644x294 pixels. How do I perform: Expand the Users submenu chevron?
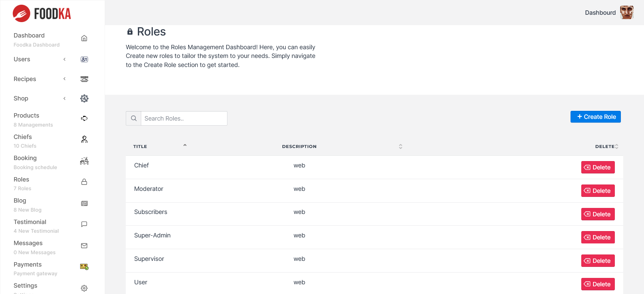[64, 59]
